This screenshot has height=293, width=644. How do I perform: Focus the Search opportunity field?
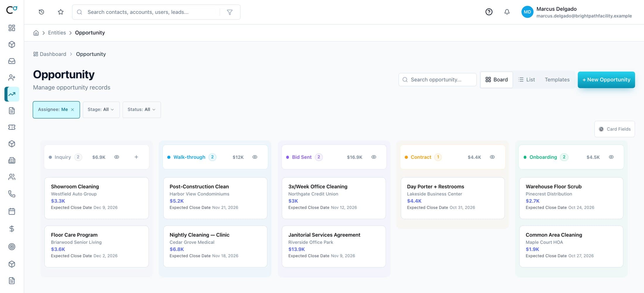(x=437, y=80)
